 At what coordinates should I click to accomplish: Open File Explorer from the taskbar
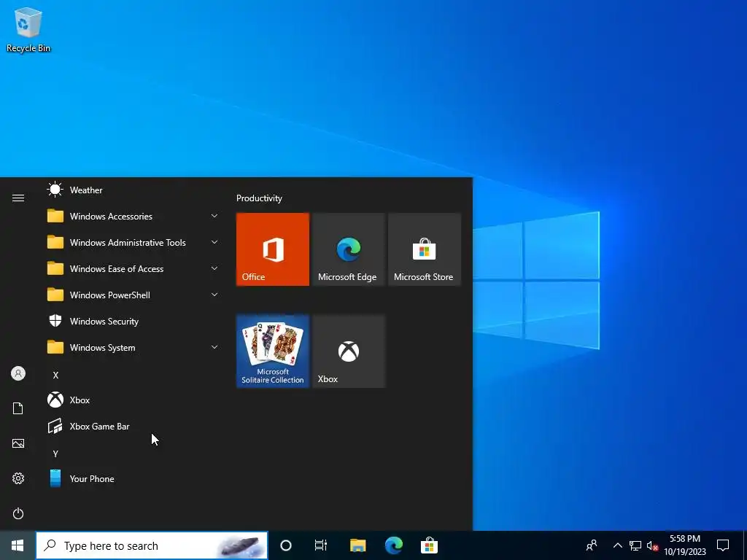coord(357,545)
